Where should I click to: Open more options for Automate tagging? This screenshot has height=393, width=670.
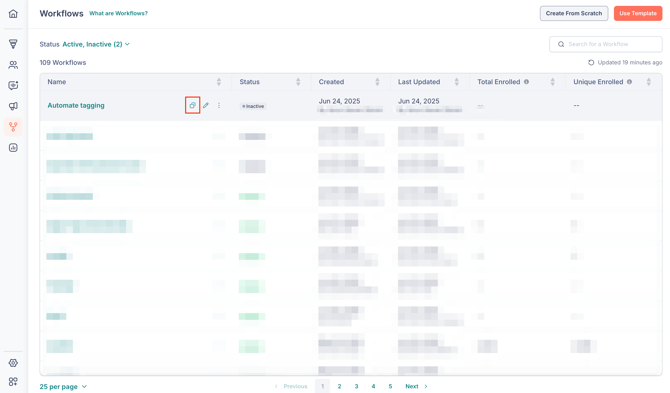219,105
